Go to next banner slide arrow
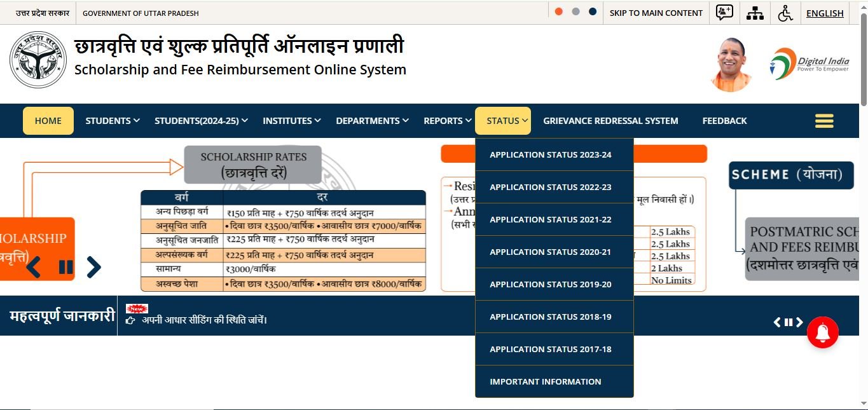 coord(93,267)
